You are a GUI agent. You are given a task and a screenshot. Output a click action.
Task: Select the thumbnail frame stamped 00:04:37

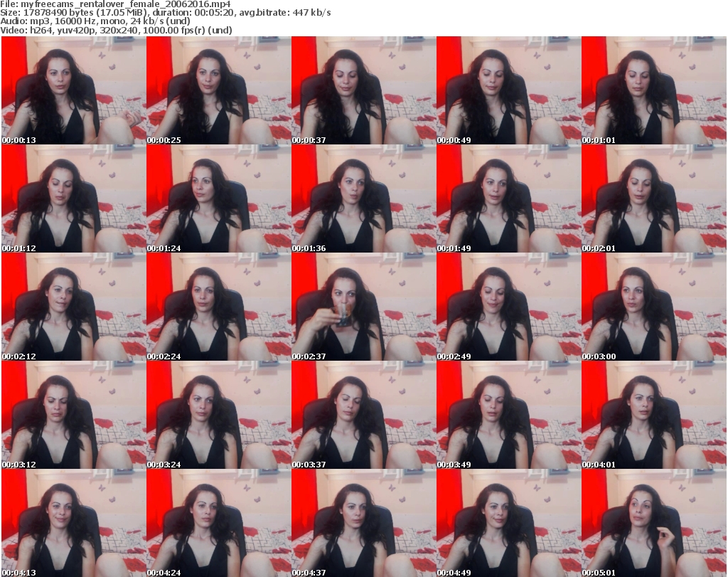coord(363,524)
